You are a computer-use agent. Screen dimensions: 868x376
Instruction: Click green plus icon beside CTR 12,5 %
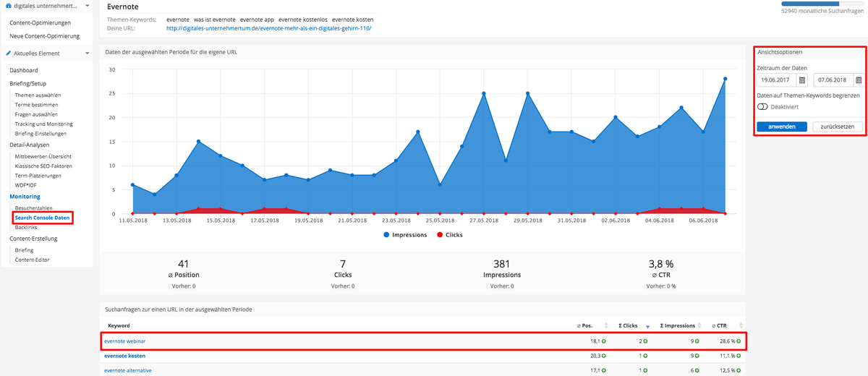[739, 370]
